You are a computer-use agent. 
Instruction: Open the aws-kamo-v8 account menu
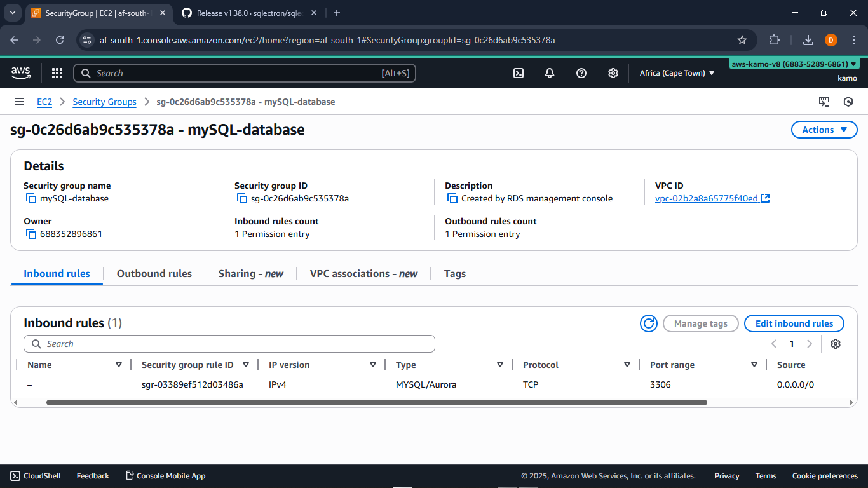(794, 64)
